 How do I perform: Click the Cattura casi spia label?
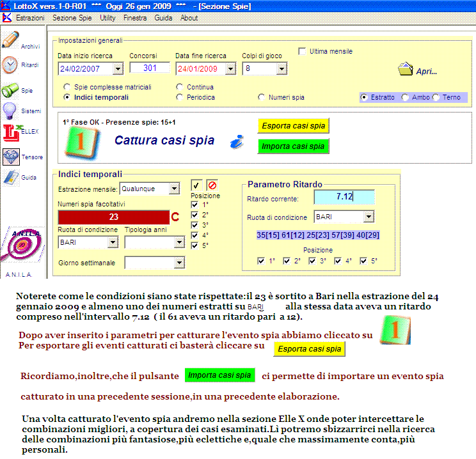[x=164, y=140]
